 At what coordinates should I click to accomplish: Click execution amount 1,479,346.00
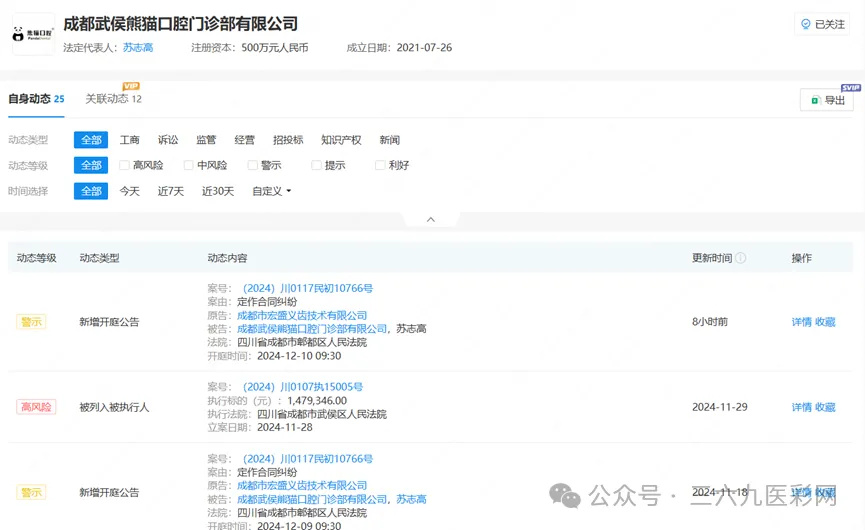point(317,401)
